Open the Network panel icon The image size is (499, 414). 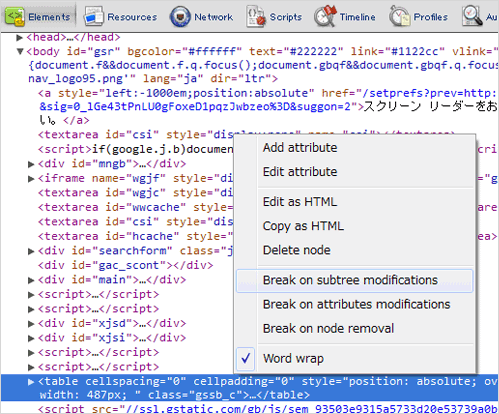pos(180,16)
